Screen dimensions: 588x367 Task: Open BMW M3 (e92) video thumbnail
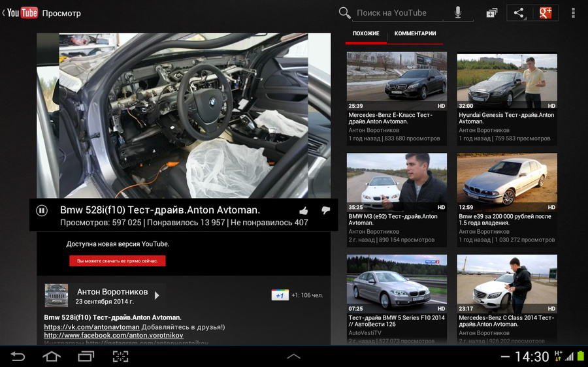click(x=397, y=182)
